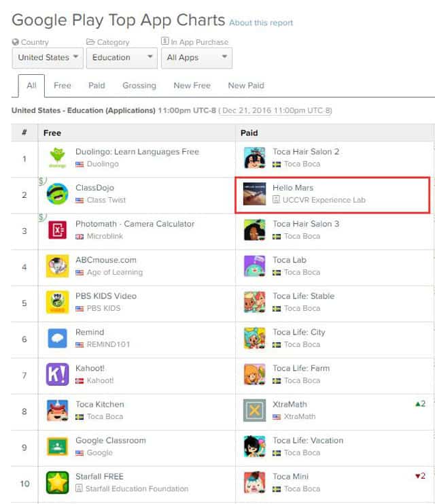Click the Google Classroom app icon
This screenshot has width=435, height=504.
(57, 446)
